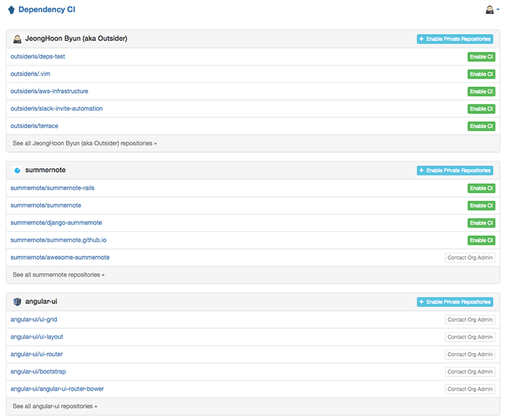Open summernote/django-summernote repository

(56, 223)
